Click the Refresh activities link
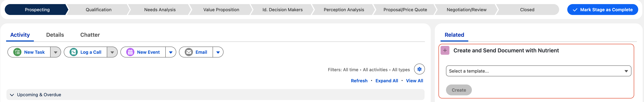Screen dimensions: 644x102 point(359,81)
